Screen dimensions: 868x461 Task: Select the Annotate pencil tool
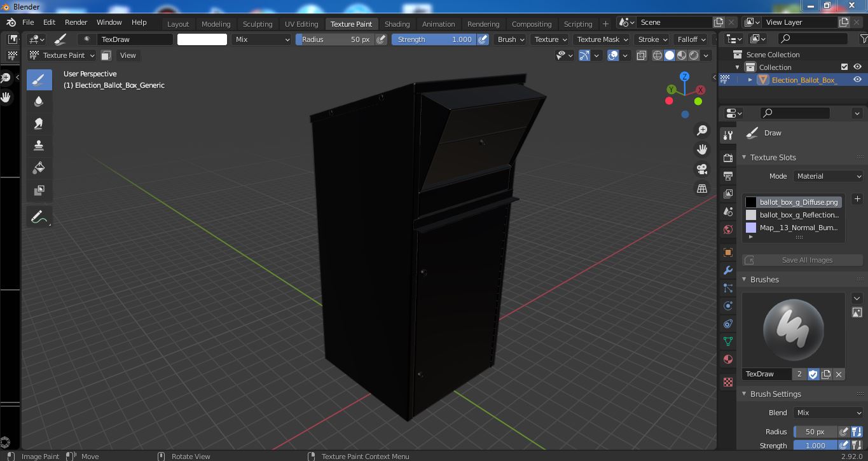[39, 217]
